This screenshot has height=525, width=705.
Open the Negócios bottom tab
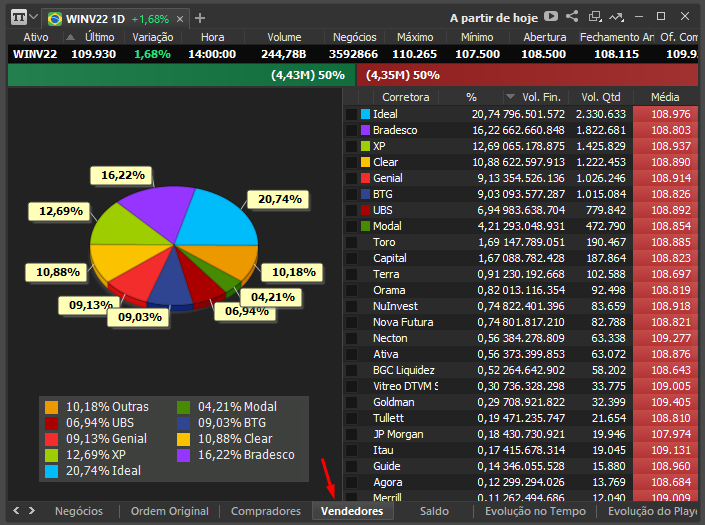tap(79, 512)
